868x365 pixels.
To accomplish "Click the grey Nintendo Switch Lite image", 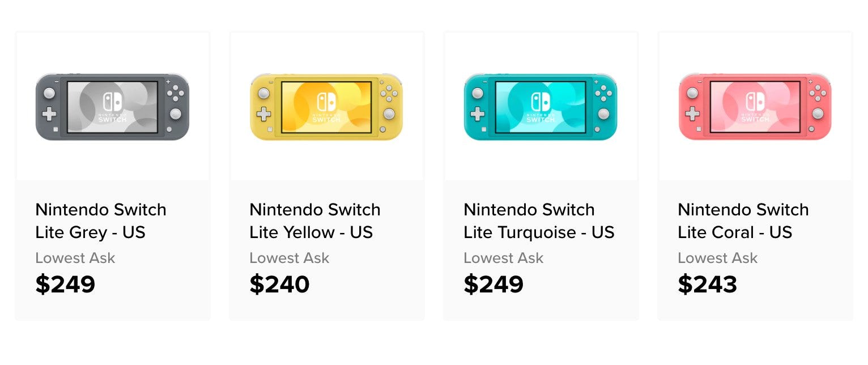I will pos(112,107).
